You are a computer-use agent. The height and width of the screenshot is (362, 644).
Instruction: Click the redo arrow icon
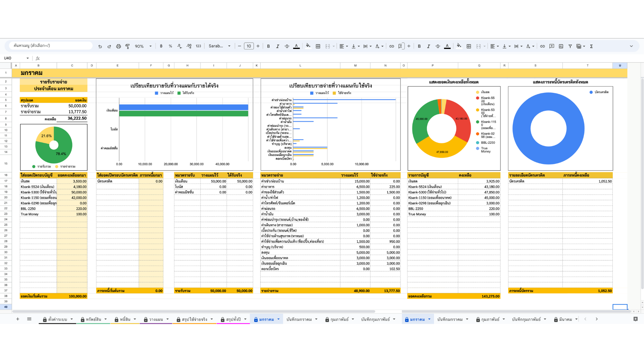click(x=109, y=46)
